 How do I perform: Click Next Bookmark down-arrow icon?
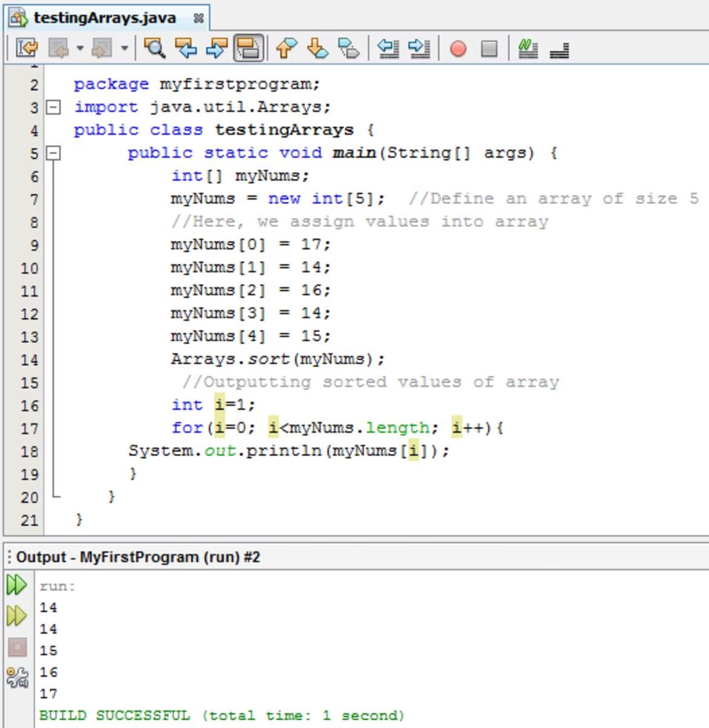coord(317,48)
